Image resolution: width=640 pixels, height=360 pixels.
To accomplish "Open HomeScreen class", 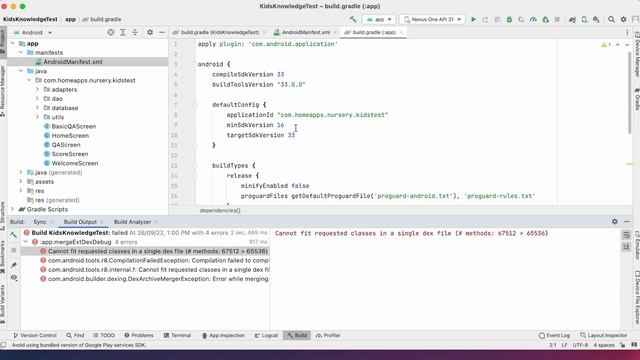I will tap(70, 136).
